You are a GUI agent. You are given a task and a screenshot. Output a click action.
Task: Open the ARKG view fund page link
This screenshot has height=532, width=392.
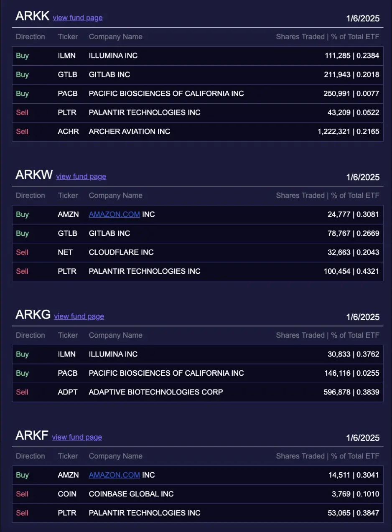(x=79, y=316)
